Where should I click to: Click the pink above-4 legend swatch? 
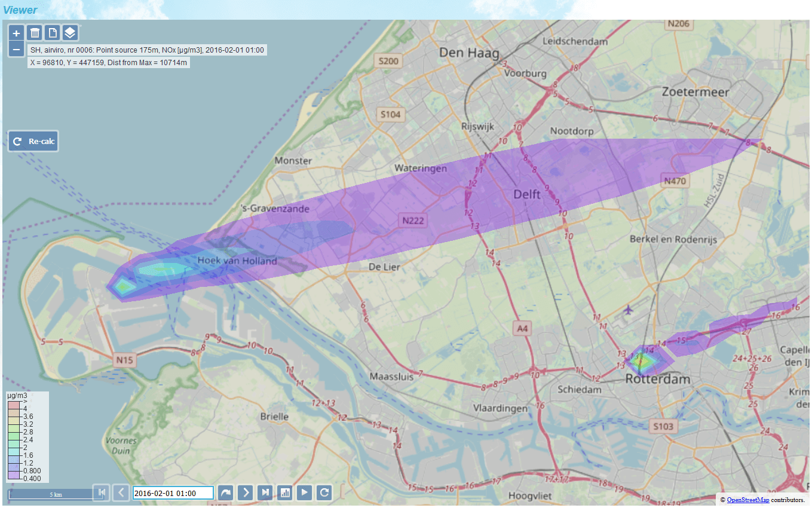[14, 406]
